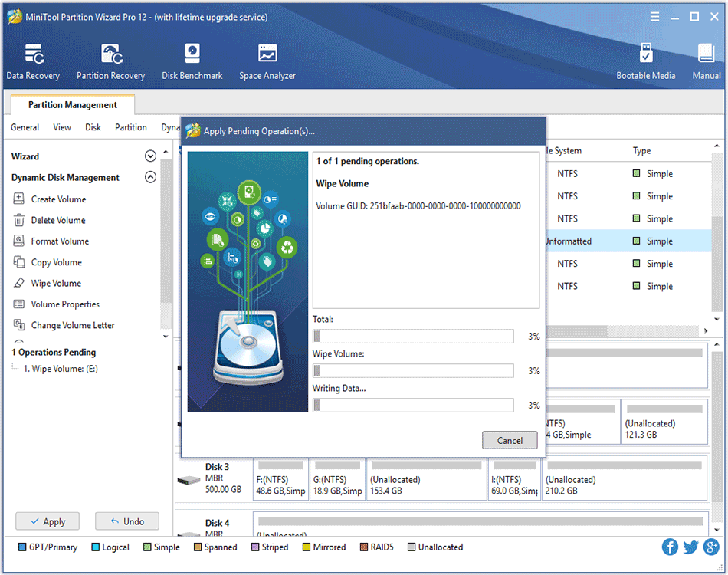Cancel the pending wipe operation
The width and height of the screenshot is (728, 575).
[x=510, y=440]
